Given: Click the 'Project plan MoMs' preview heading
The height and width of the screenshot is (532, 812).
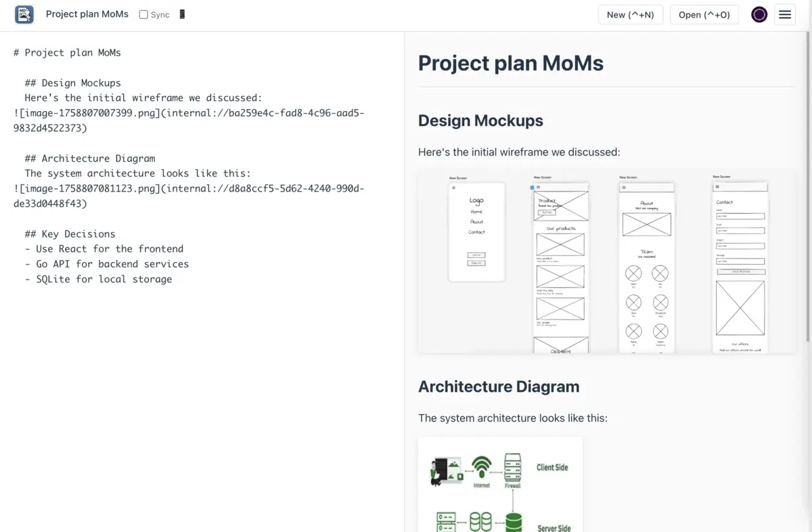Looking at the screenshot, I should 511,63.
